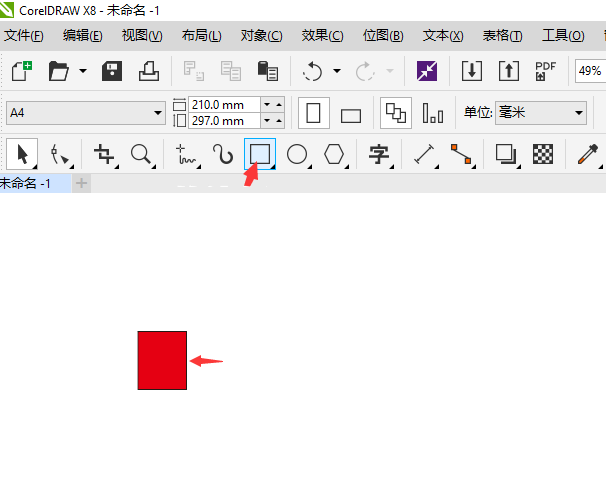
Task: Expand the Redo history dropdown
Action: click(x=390, y=71)
